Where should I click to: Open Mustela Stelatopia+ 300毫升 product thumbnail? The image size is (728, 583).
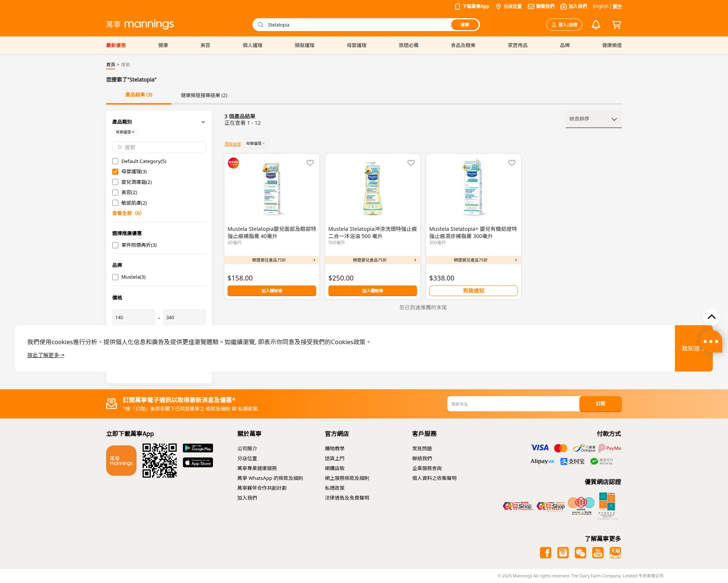click(x=474, y=188)
